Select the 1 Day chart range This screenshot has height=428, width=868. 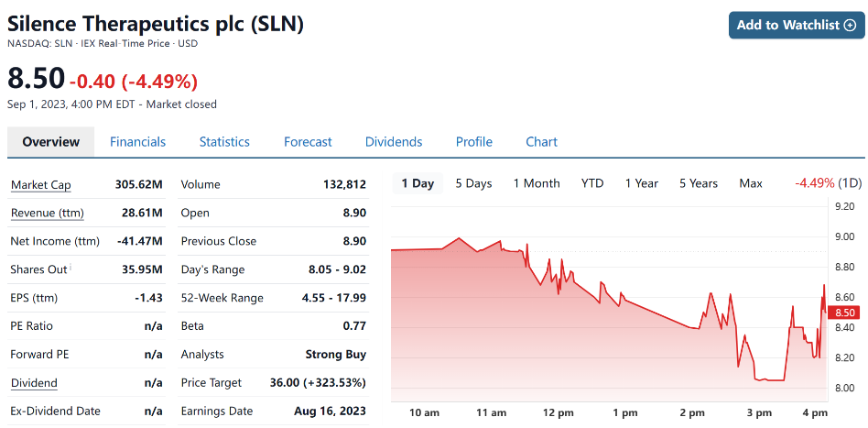(418, 183)
